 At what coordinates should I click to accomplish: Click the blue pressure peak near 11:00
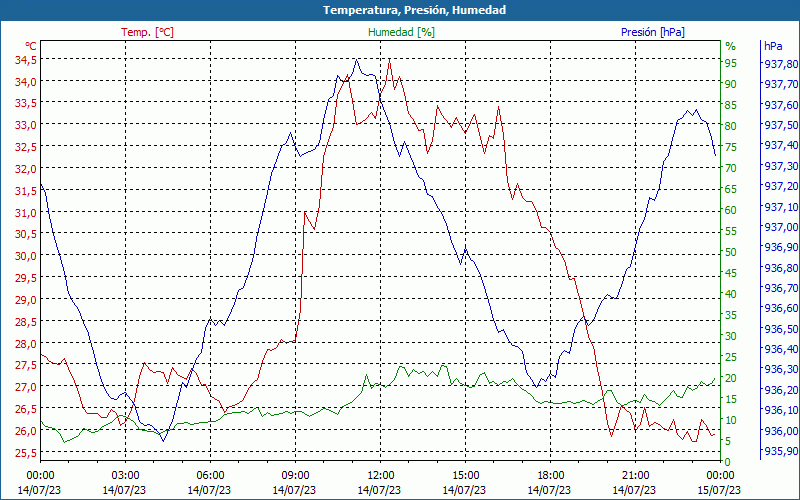356,60
